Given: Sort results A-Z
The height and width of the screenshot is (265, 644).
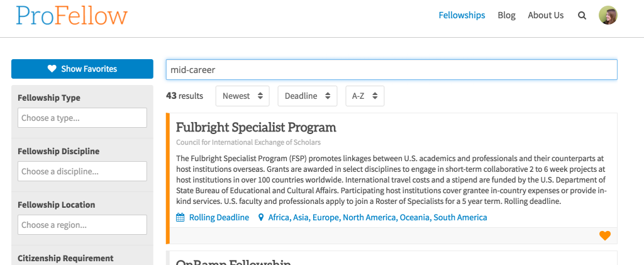Looking at the screenshot, I should (365, 96).
